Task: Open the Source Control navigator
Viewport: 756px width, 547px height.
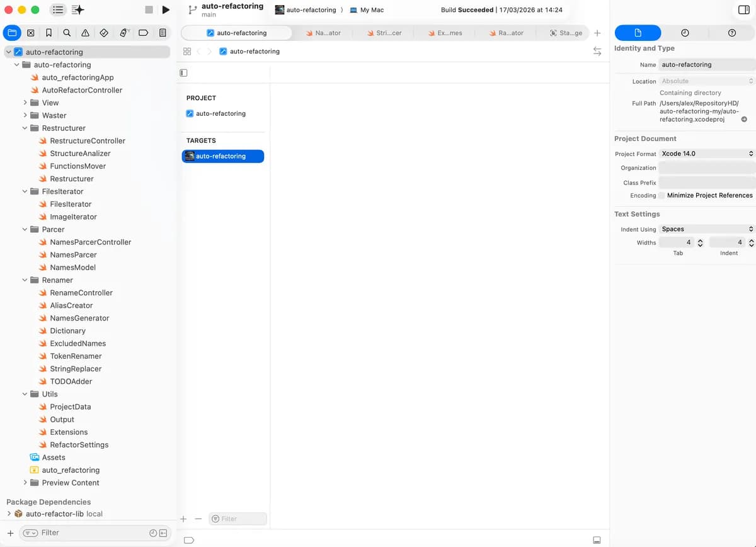Action: pyautogui.click(x=30, y=33)
